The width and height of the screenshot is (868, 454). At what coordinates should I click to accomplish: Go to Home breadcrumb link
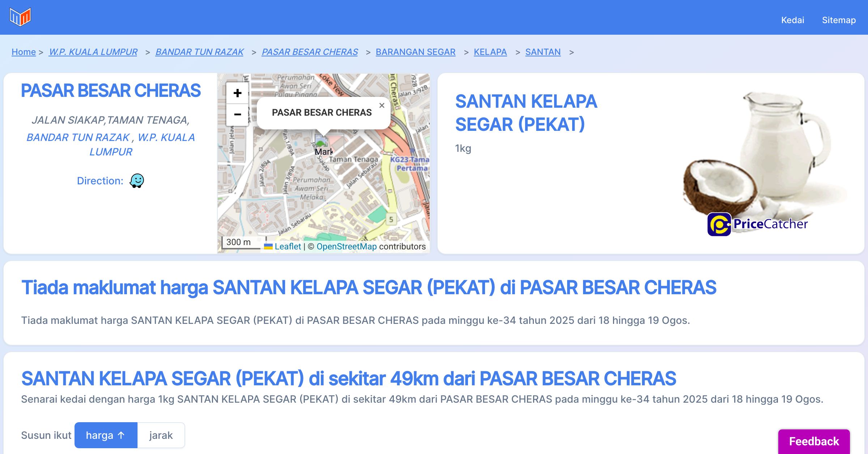24,52
